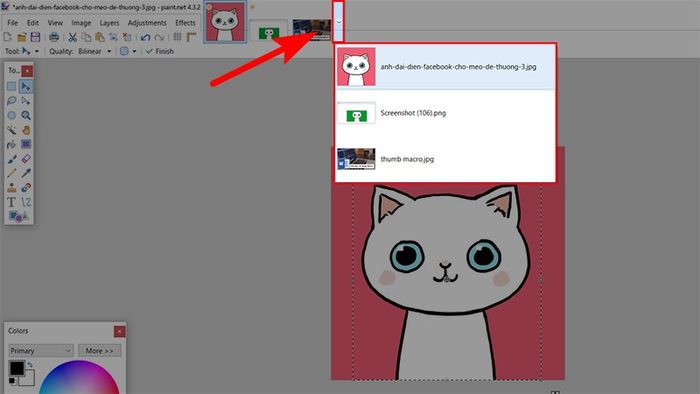Select the Line/Curve tool

click(26, 202)
